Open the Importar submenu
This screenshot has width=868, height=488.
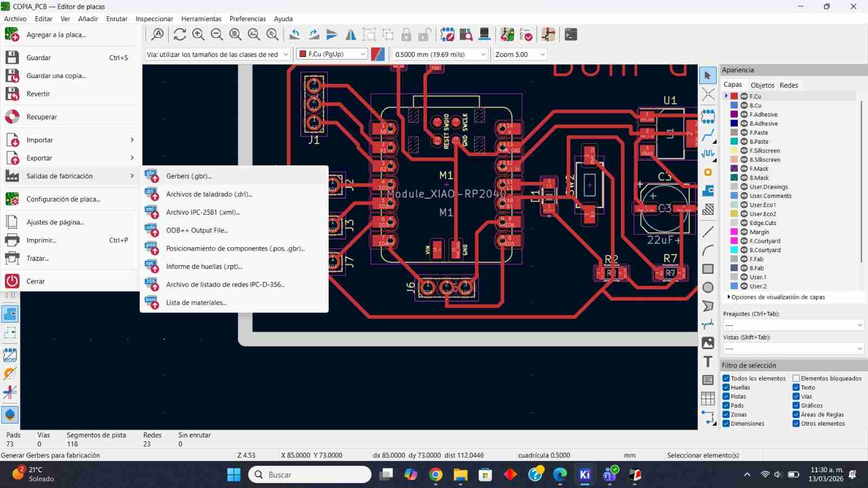71,140
